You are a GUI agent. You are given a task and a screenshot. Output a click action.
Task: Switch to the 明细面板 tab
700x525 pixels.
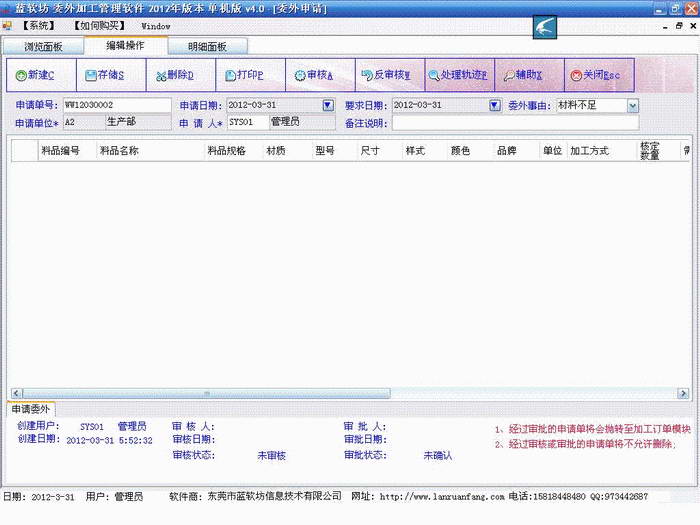[208, 46]
